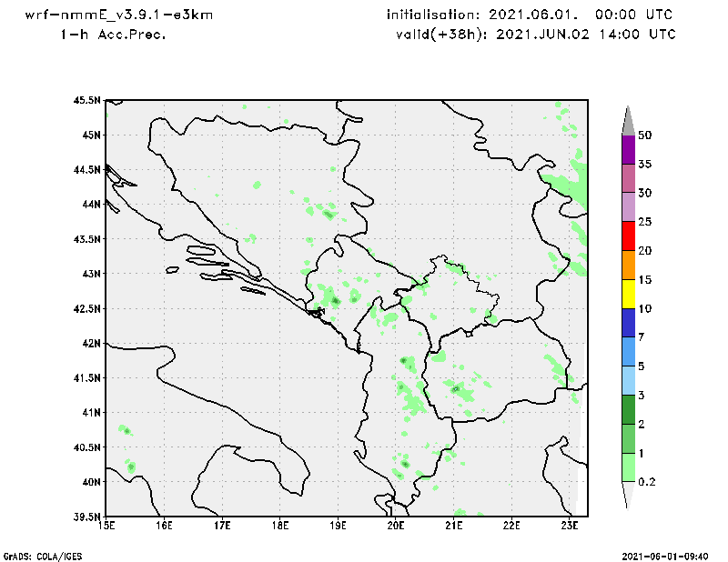Click the 50 value label on colorbar

tap(644, 135)
